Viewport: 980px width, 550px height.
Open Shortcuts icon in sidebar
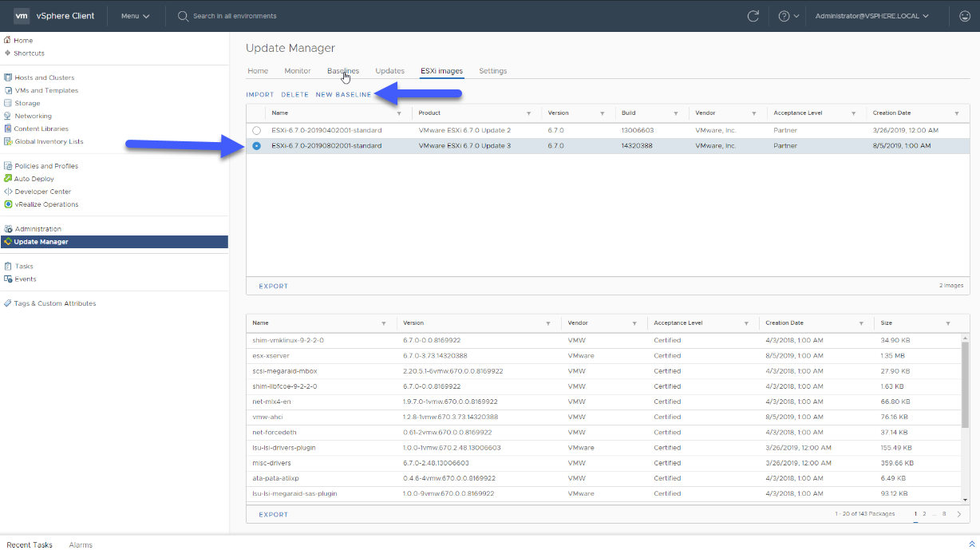[8, 53]
